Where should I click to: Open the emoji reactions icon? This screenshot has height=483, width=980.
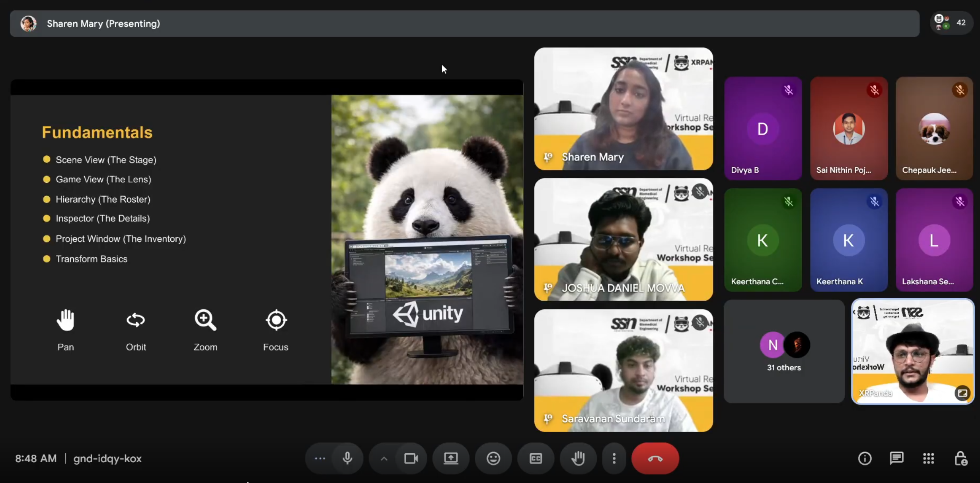493,458
